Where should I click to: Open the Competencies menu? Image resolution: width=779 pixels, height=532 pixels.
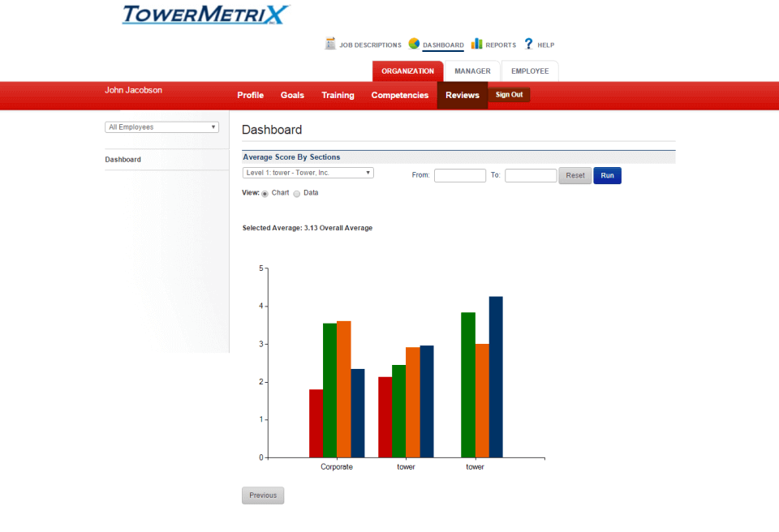tap(399, 95)
